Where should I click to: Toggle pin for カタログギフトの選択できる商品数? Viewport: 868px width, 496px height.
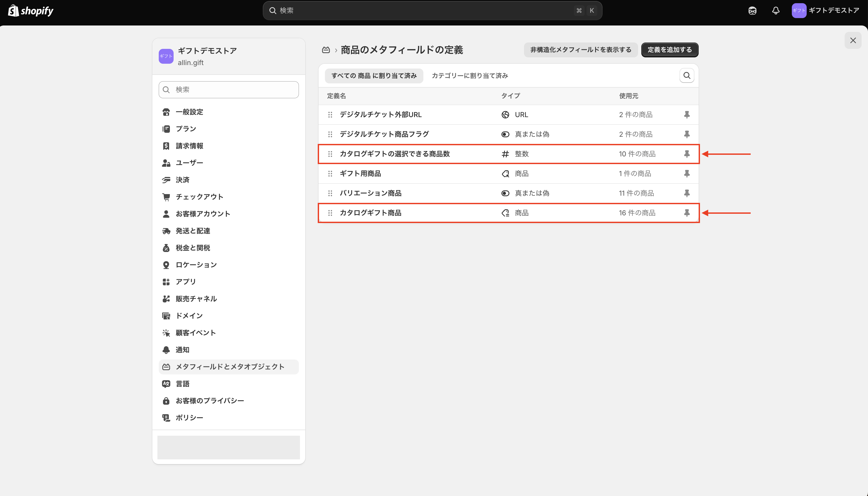(x=686, y=154)
